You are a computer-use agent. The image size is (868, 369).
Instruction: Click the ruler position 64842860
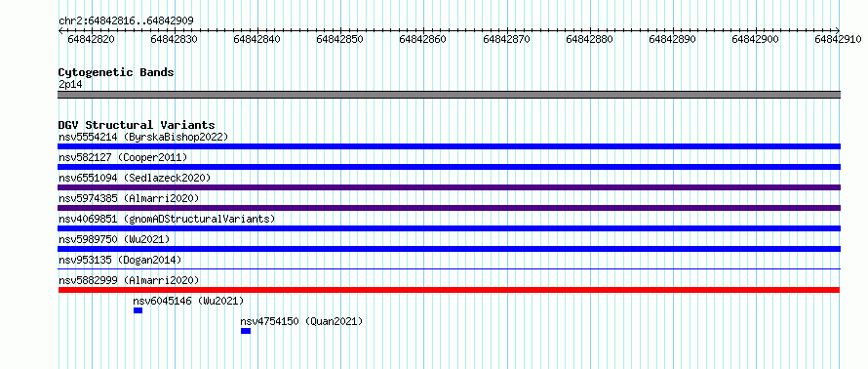423,39
